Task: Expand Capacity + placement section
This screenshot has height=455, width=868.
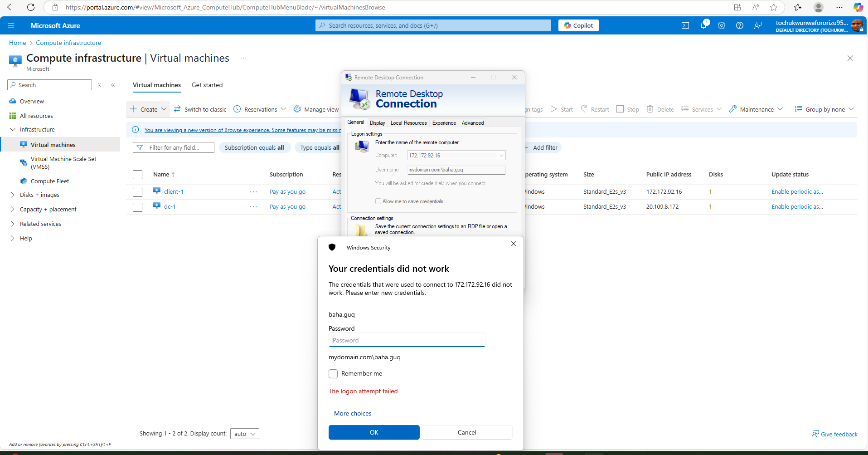Action: tap(13, 210)
